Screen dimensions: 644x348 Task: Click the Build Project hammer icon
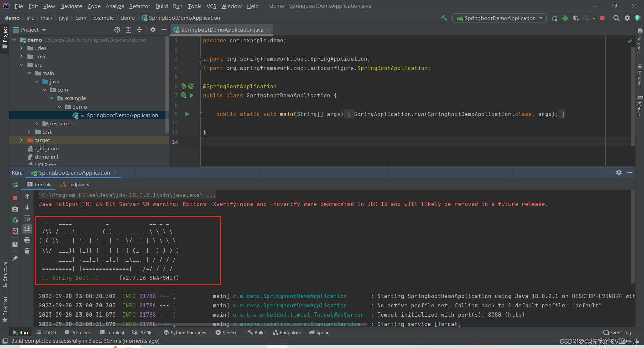coord(444,18)
